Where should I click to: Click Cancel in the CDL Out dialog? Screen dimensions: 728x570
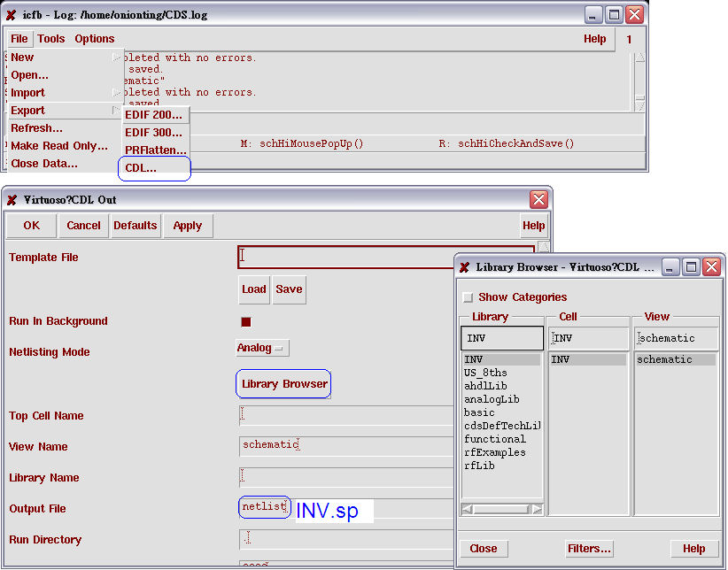pyautogui.click(x=83, y=226)
